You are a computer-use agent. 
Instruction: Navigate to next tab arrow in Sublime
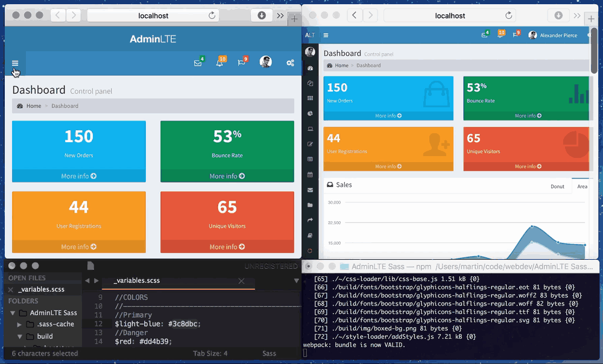click(x=96, y=281)
